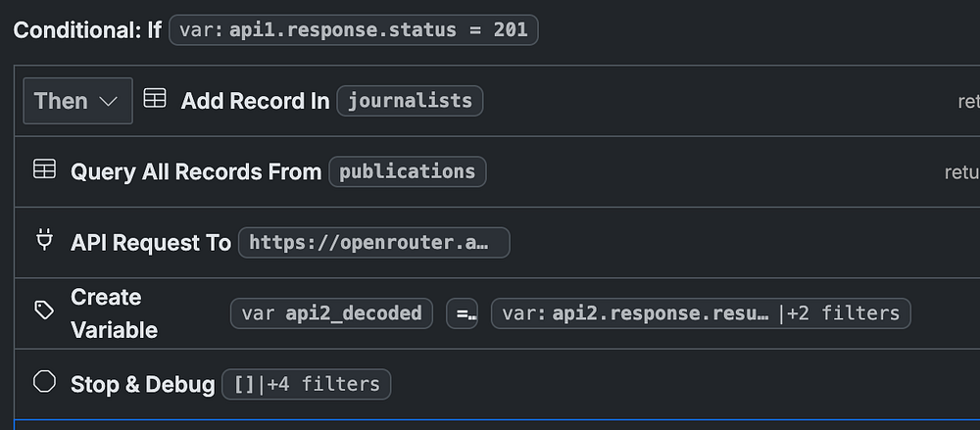This screenshot has width=980, height=430.
Task: Click the journalists table name pill
Action: pos(410,101)
